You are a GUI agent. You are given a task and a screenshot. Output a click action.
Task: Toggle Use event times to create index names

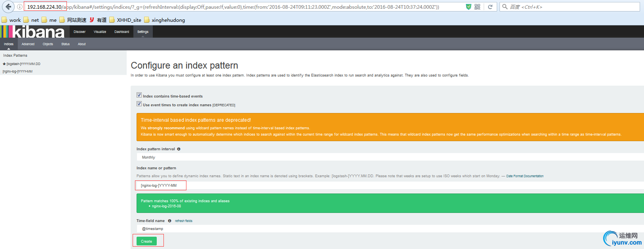(x=139, y=104)
